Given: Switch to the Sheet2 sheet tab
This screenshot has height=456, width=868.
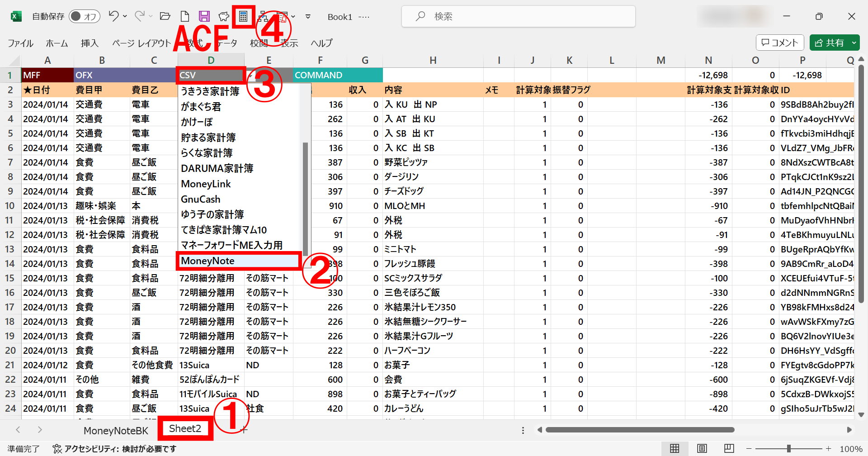Looking at the screenshot, I should tap(185, 428).
